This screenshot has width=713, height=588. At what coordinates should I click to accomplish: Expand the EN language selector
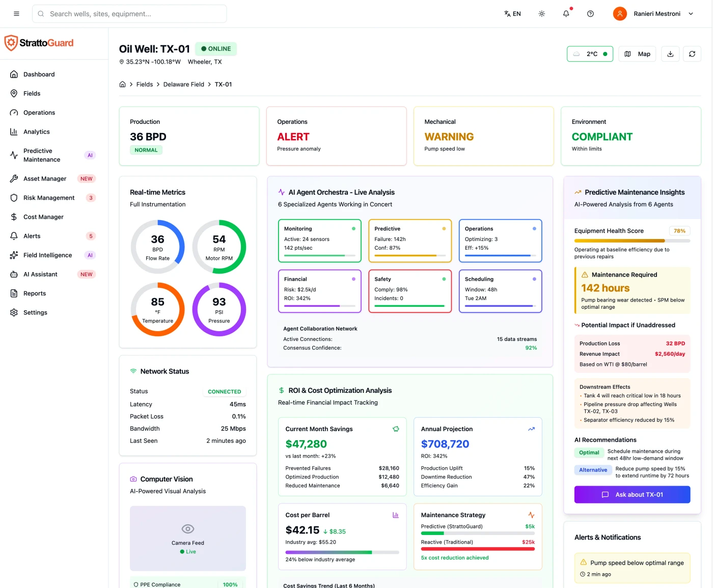(512, 14)
